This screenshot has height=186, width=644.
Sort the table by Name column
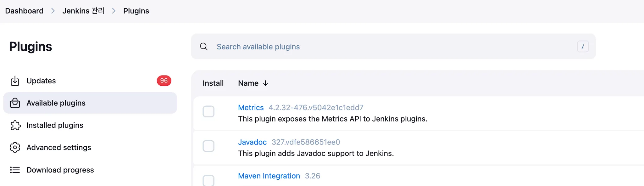[x=253, y=83]
